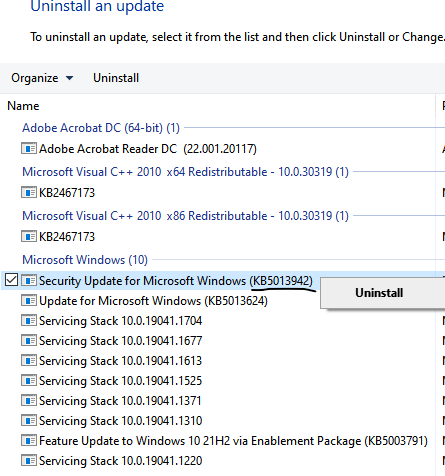Collapse the Visual C++ 2010 x86 Redistributable group
The width and height of the screenshot is (445, 476).
[x=185, y=216]
